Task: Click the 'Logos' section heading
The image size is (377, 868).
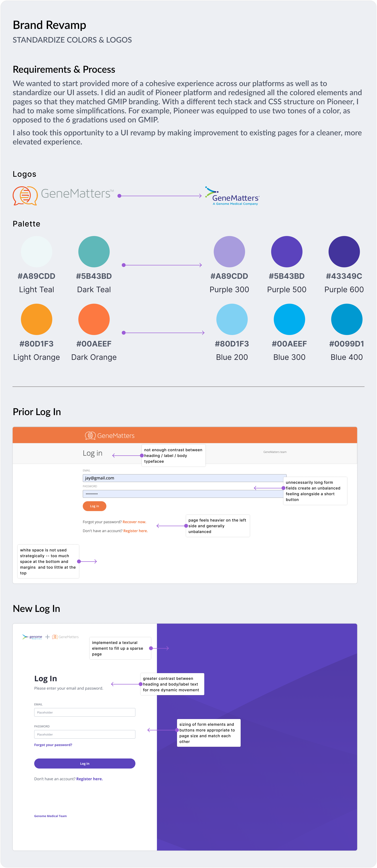Action: tap(24, 174)
